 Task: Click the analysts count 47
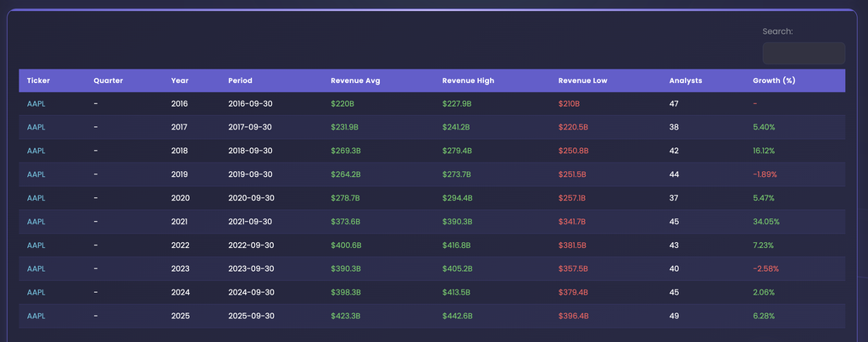(x=674, y=103)
